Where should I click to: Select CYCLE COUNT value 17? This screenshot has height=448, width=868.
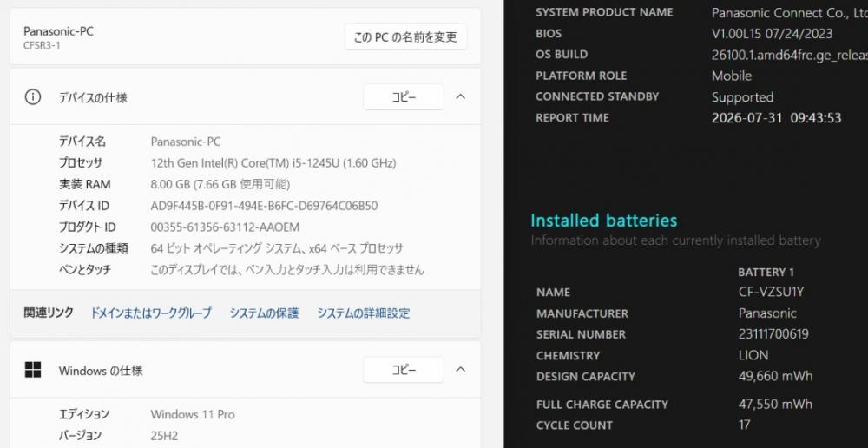coord(745,425)
